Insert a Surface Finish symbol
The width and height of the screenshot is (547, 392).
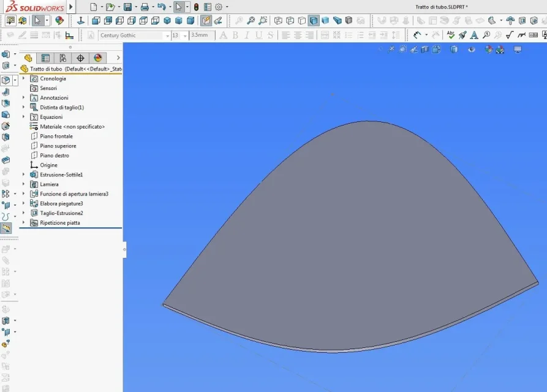click(x=510, y=34)
